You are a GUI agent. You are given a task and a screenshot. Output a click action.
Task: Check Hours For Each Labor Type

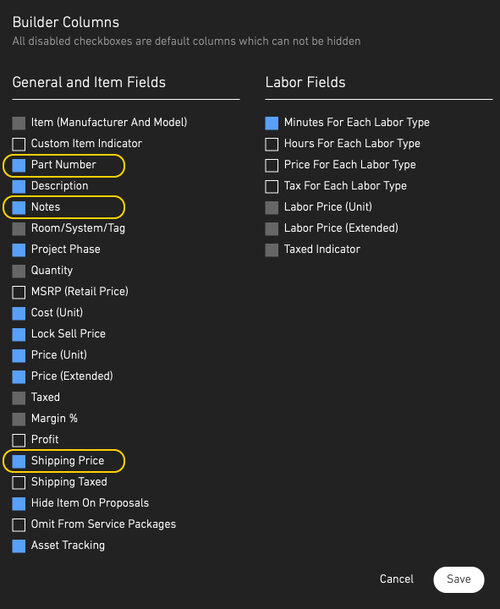pos(272,144)
